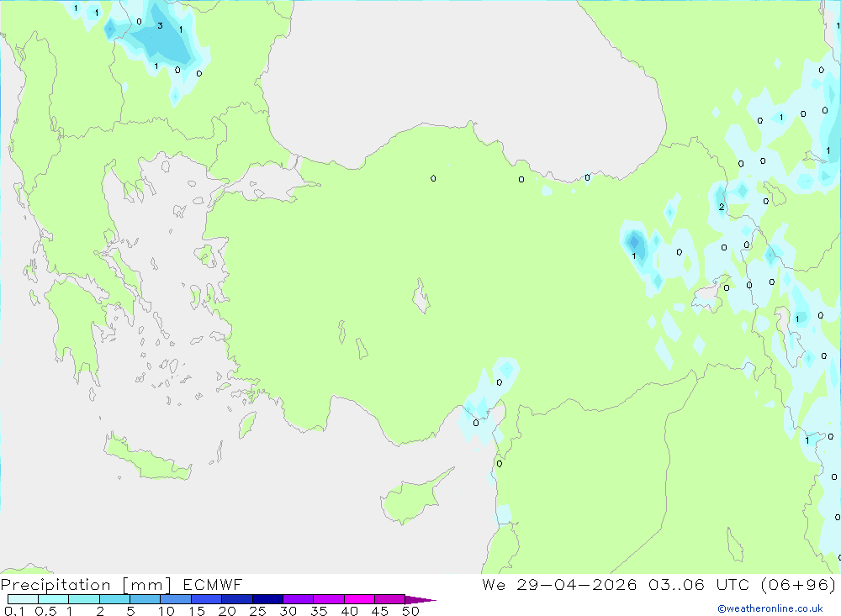841x616 pixels.
Task: Select the 0.5–1 mm legend color swatch
Action: click(x=54, y=599)
